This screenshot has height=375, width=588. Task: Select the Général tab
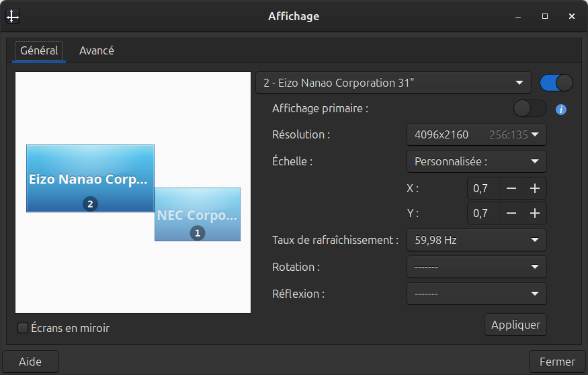[x=39, y=50]
